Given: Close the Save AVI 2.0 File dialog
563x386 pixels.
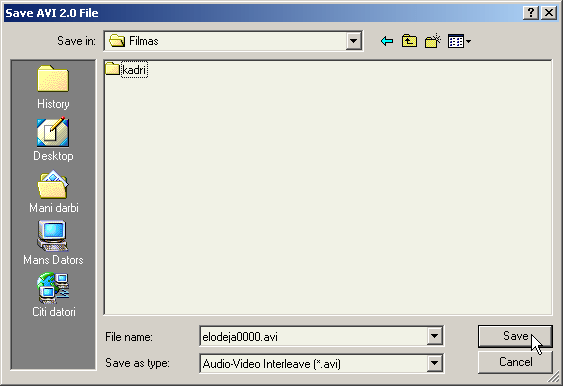Looking at the screenshot, I should tap(549, 13).
